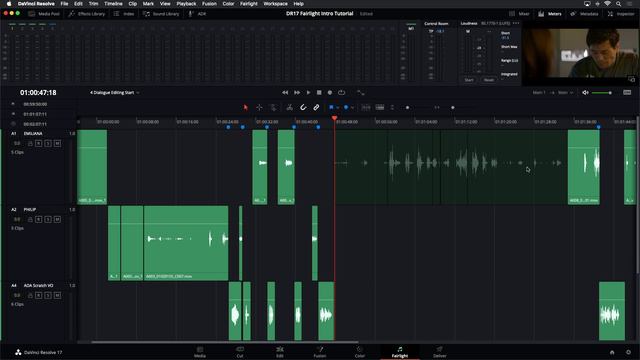Arm record on EMILIANA track

pyautogui.click(x=38, y=143)
